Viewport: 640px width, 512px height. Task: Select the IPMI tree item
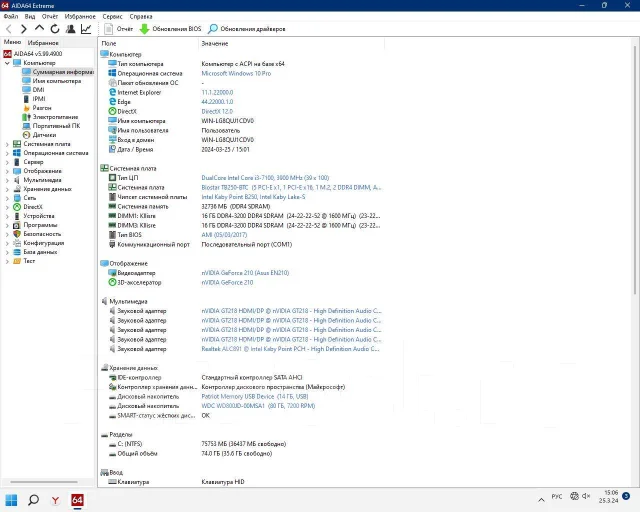coord(34,99)
